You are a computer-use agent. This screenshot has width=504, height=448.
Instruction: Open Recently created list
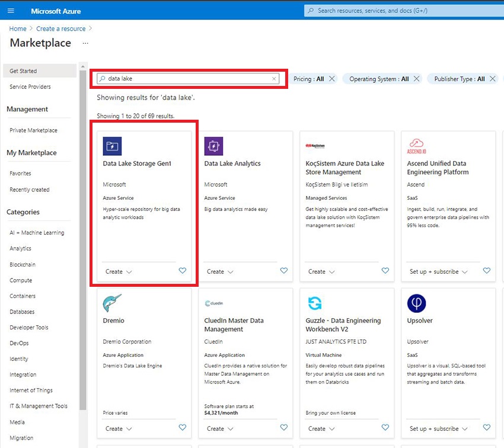[x=30, y=190]
